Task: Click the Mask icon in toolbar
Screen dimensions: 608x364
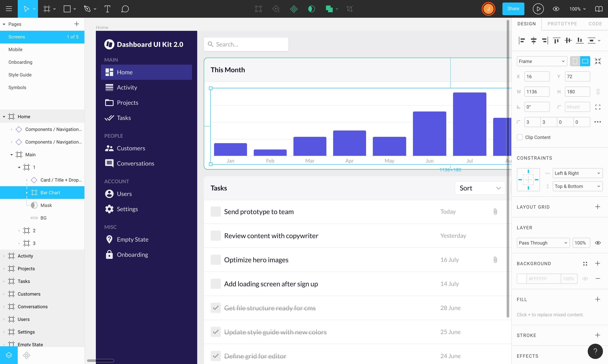Action: point(311,9)
